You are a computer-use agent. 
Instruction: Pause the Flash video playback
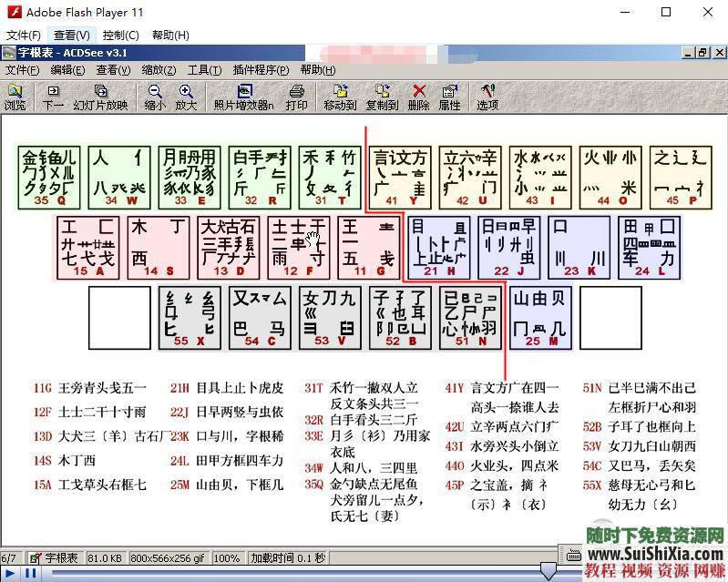click(x=31, y=574)
